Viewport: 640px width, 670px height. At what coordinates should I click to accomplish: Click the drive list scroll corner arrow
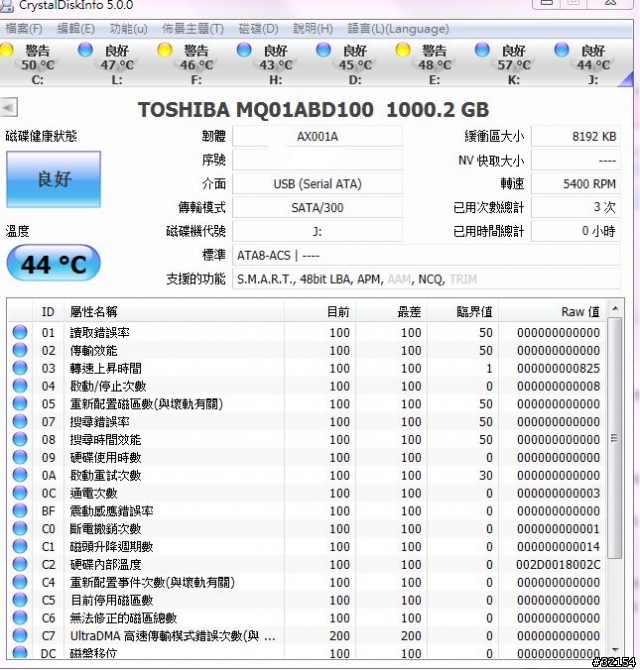click(626, 79)
